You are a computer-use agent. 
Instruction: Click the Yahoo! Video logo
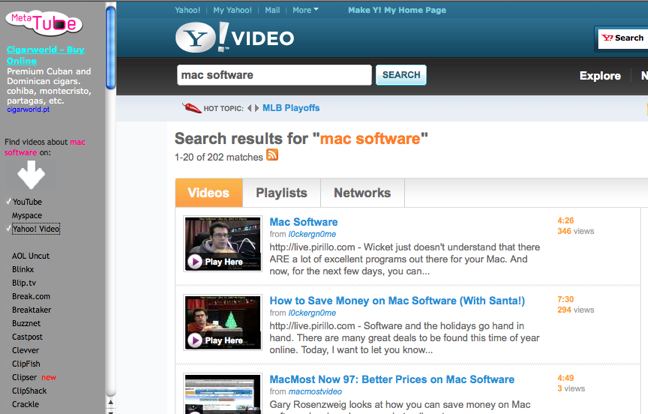235,38
